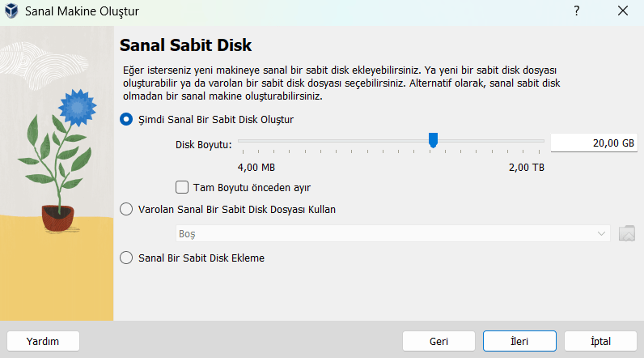Select Sanal Bir Sabit Disk Ekleme option
This screenshot has height=358, width=644.
[x=126, y=258]
